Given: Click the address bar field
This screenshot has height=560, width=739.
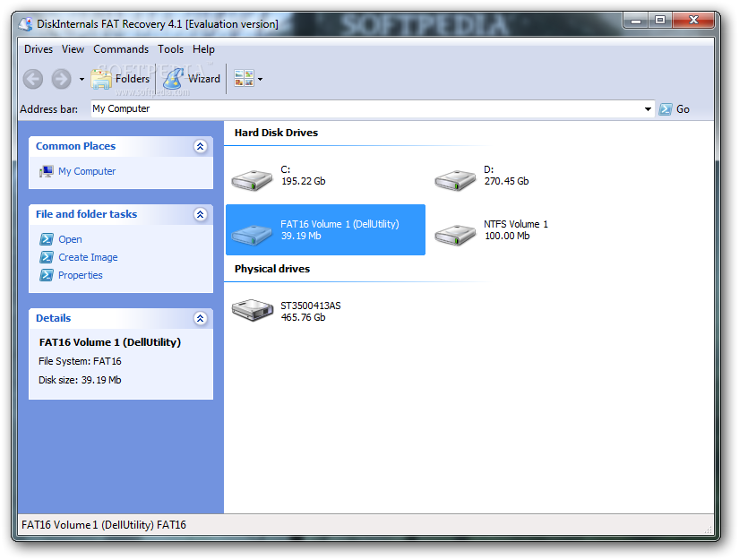Looking at the screenshot, I should [x=366, y=109].
